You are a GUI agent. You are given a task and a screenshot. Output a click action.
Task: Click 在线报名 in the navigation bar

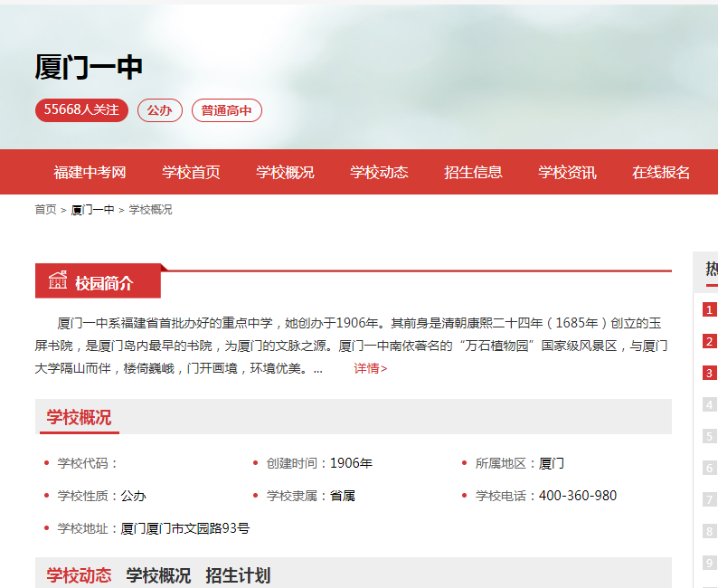(x=661, y=172)
